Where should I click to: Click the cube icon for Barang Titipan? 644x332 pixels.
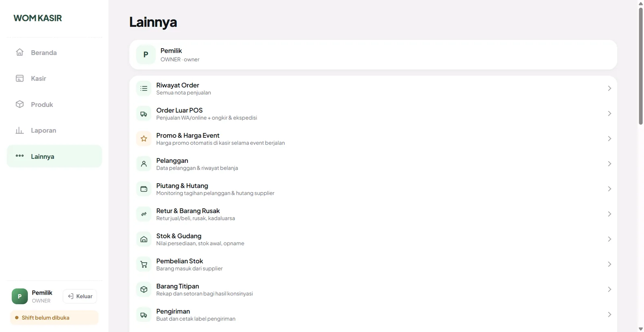144,289
